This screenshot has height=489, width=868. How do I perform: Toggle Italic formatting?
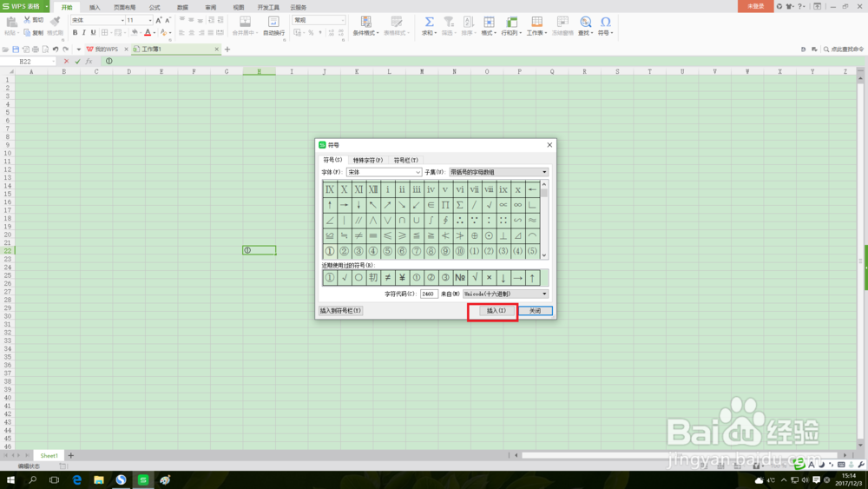point(84,33)
